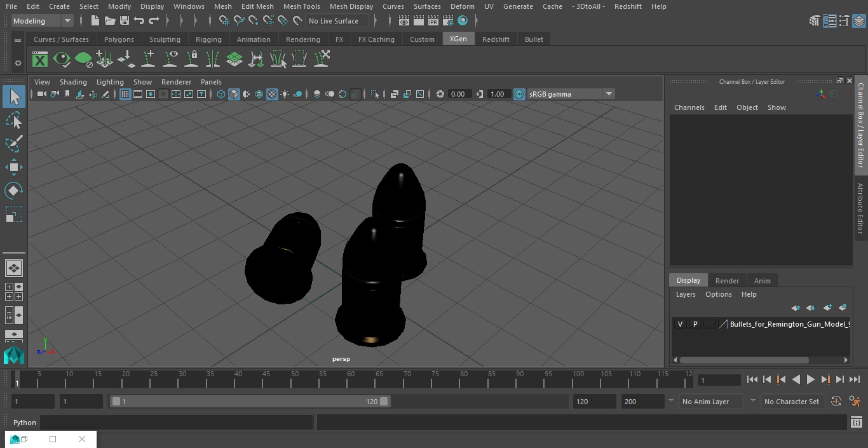Click the Render current frame icon
This screenshot has width=868, height=448.
419,21
